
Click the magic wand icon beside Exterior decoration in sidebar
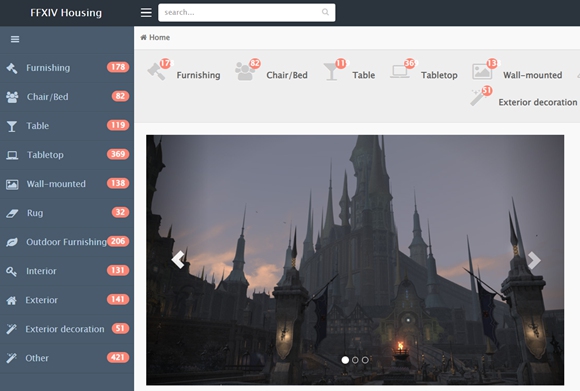click(x=11, y=329)
